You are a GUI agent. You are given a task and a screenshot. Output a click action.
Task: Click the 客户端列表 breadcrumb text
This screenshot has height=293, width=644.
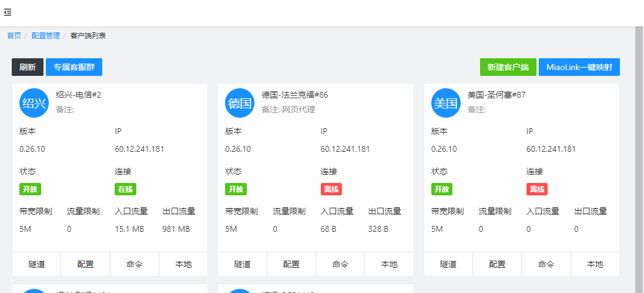tap(88, 36)
